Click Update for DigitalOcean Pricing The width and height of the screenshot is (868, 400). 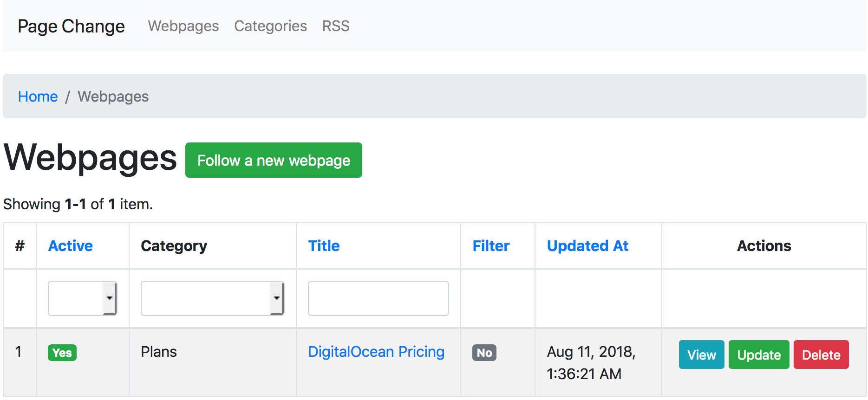(759, 355)
